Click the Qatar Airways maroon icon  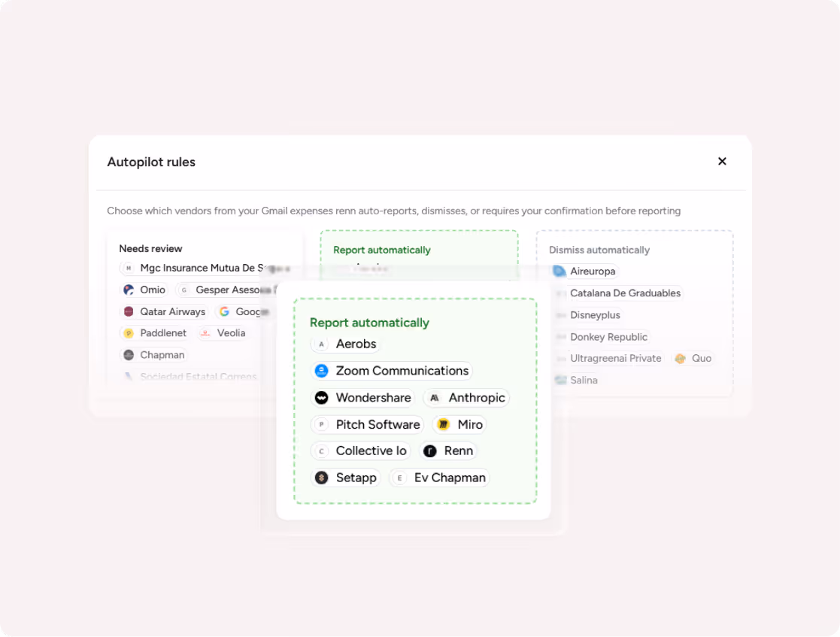129,311
